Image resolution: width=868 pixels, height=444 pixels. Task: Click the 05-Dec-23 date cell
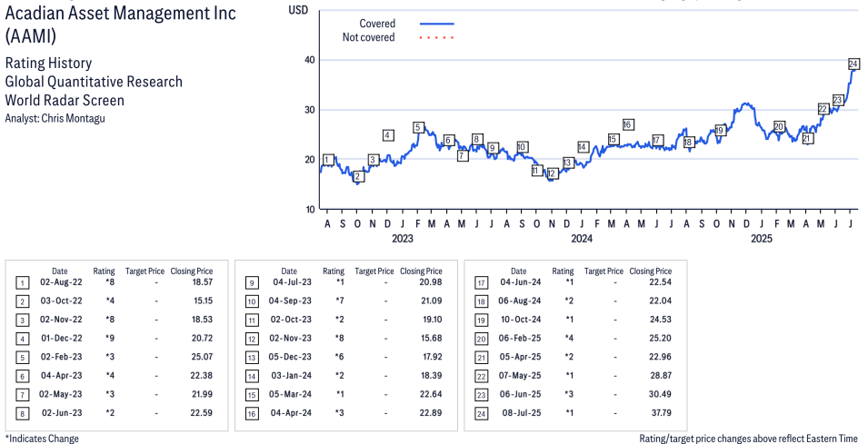(x=292, y=357)
